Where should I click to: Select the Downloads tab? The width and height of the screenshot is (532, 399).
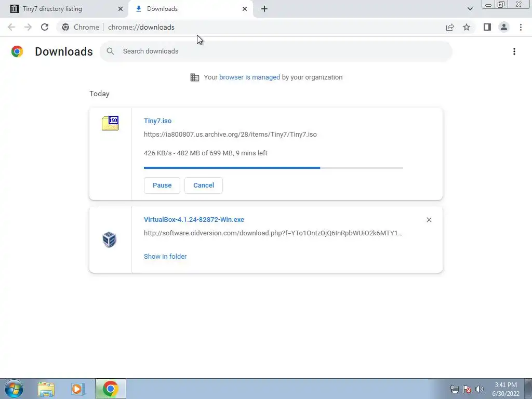click(x=190, y=9)
